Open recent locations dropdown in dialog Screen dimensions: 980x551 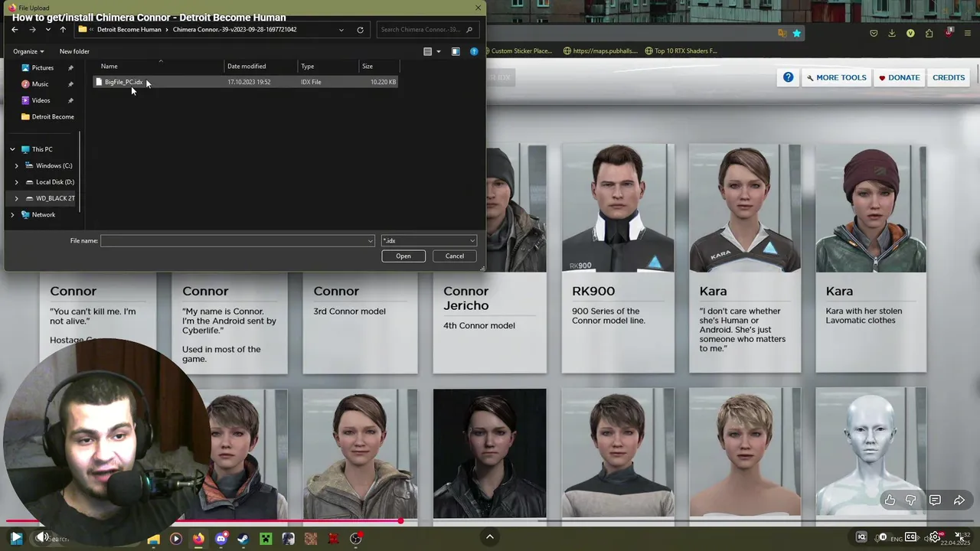click(48, 30)
